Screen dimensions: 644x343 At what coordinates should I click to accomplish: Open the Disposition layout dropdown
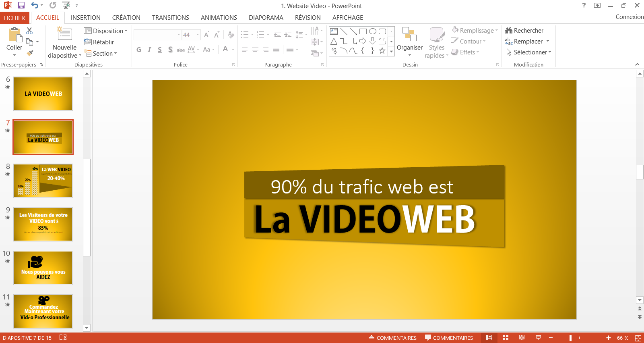(x=105, y=31)
